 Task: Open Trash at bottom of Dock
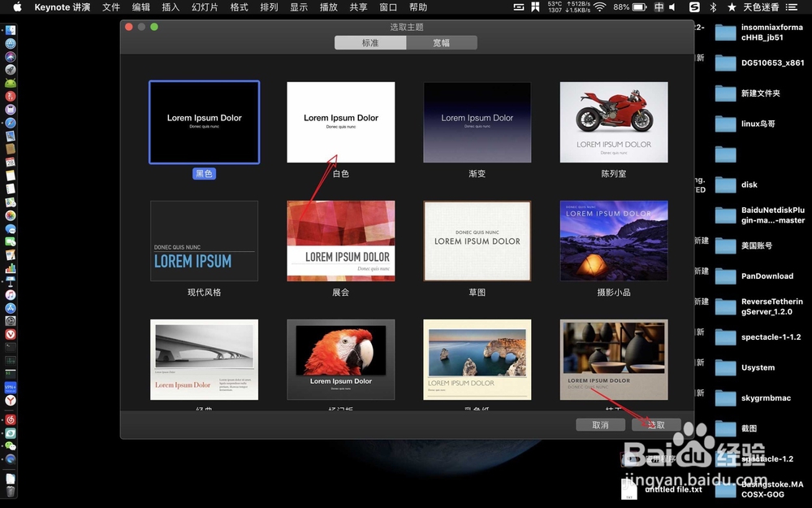click(x=11, y=491)
